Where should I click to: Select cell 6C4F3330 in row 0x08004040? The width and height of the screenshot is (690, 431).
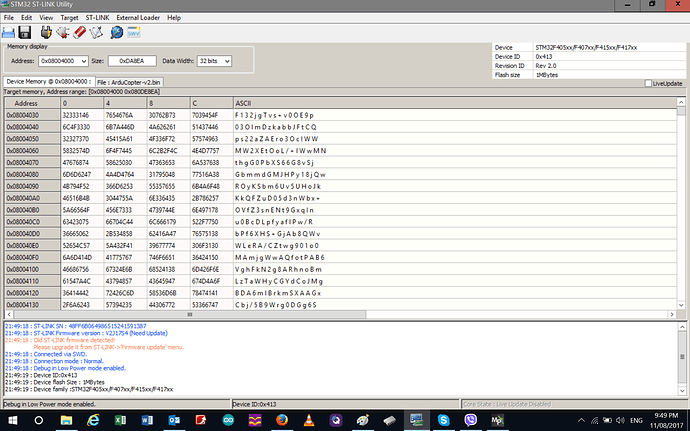pos(82,127)
